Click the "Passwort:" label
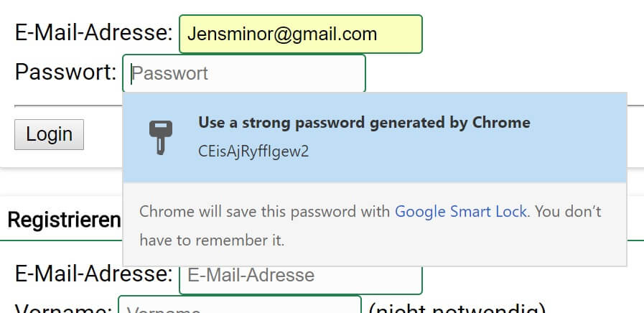The height and width of the screenshot is (313, 644). click(65, 72)
